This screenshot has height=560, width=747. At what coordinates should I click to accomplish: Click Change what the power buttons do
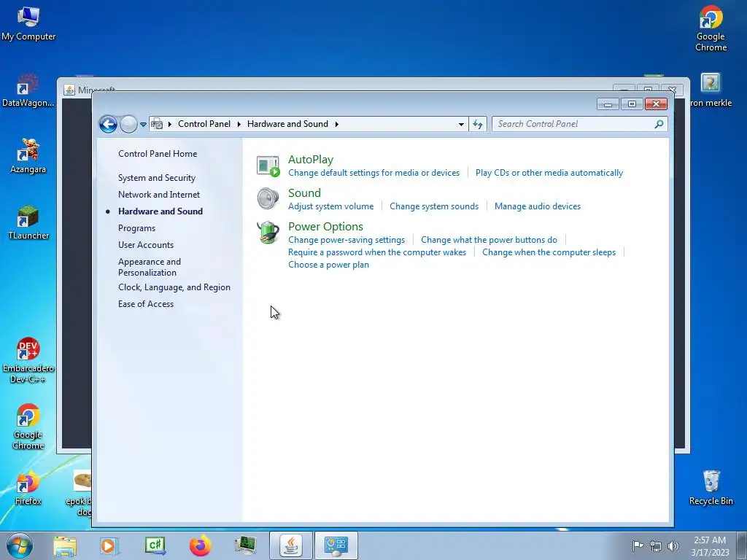(489, 239)
